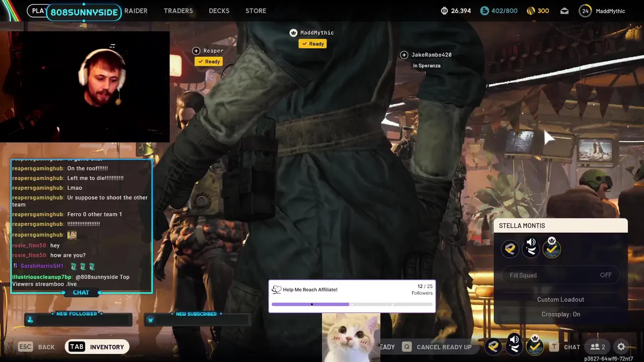
Task: Open the squad members count button
Action: pyautogui.click(x=598, y=347)
